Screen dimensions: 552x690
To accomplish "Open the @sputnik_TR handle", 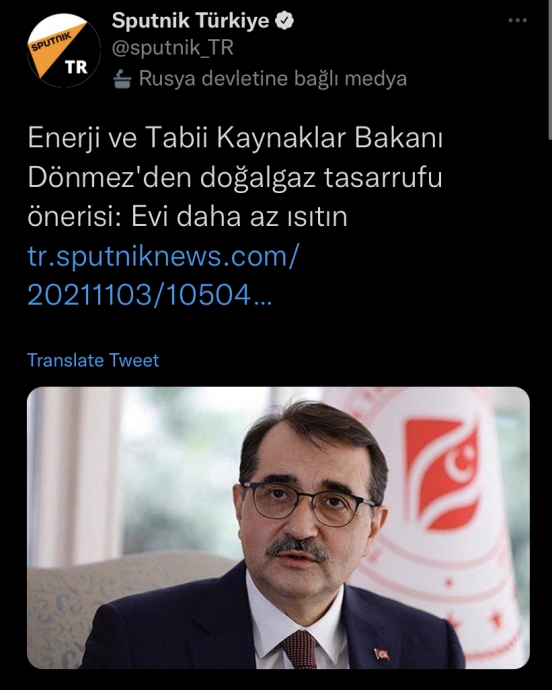I will tap(173, 48).
